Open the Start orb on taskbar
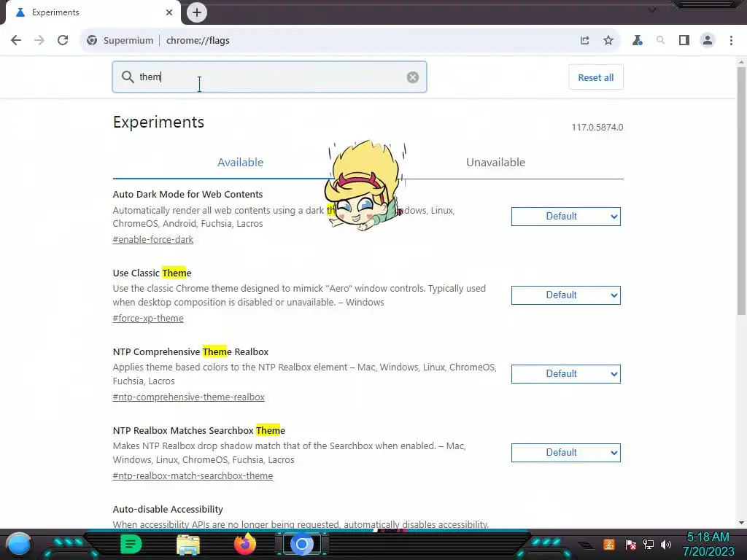The width and height of the screenshot is (747, 560). point(19,544)
